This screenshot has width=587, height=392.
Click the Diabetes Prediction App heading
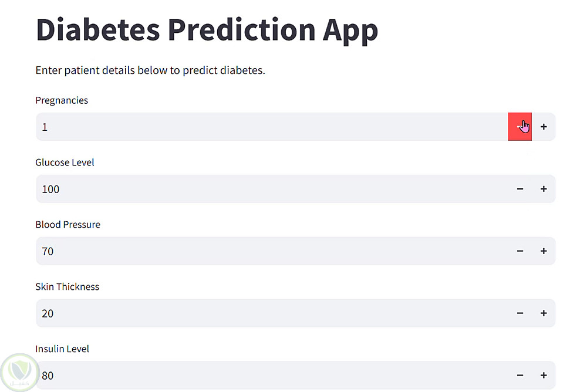pyautogui.click(x=207, y=29)
